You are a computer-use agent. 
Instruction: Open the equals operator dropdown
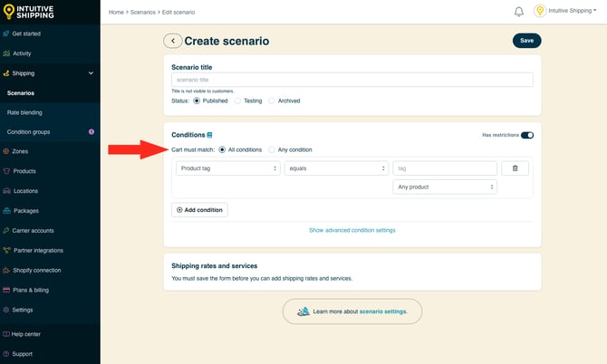click(336, 168)
